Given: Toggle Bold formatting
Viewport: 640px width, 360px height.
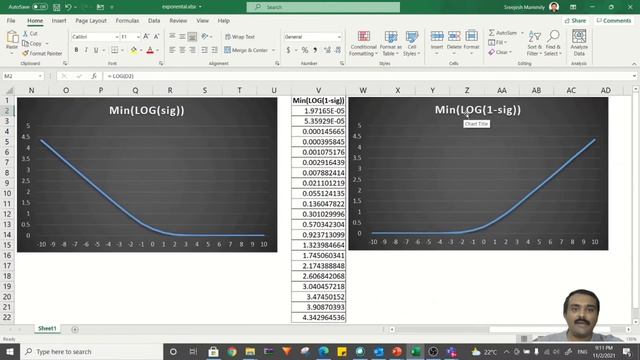Looking at the screenshot, I should pyautogui.click(x=76, y=50).
